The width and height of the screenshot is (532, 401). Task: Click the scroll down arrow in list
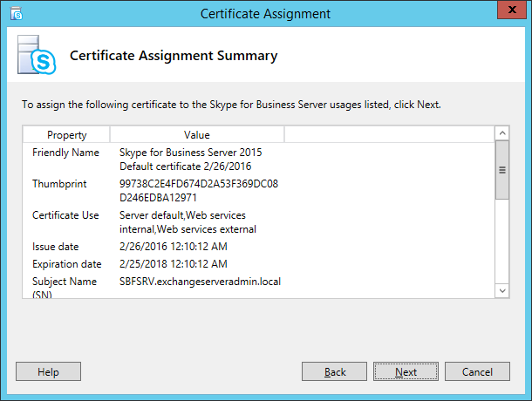pos(502,291)
